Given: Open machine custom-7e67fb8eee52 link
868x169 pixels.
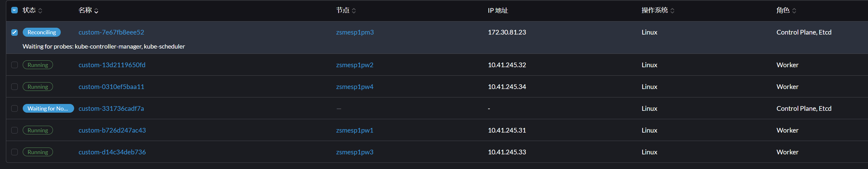Looking at the screenshot, I should tap(111, 32).
